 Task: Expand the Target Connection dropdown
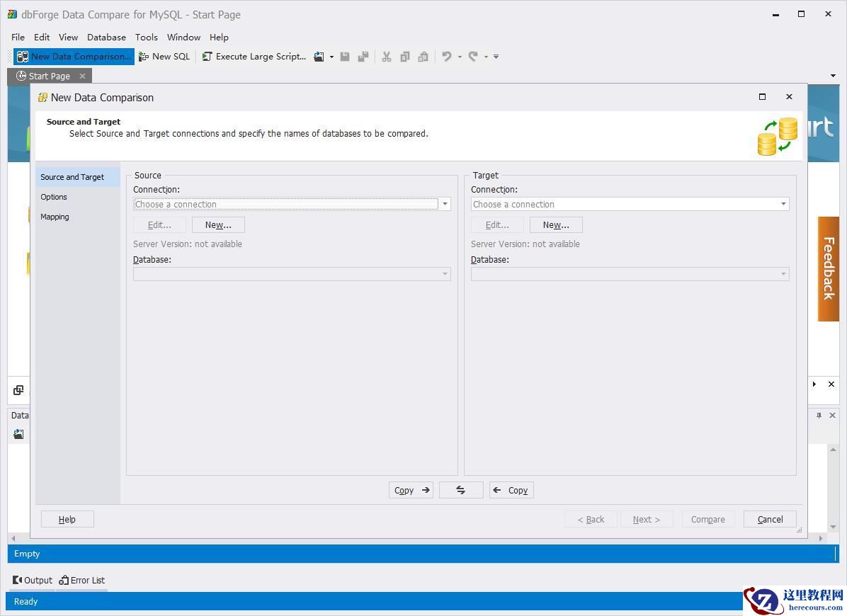pyautogui.click(x=783, y=204)
